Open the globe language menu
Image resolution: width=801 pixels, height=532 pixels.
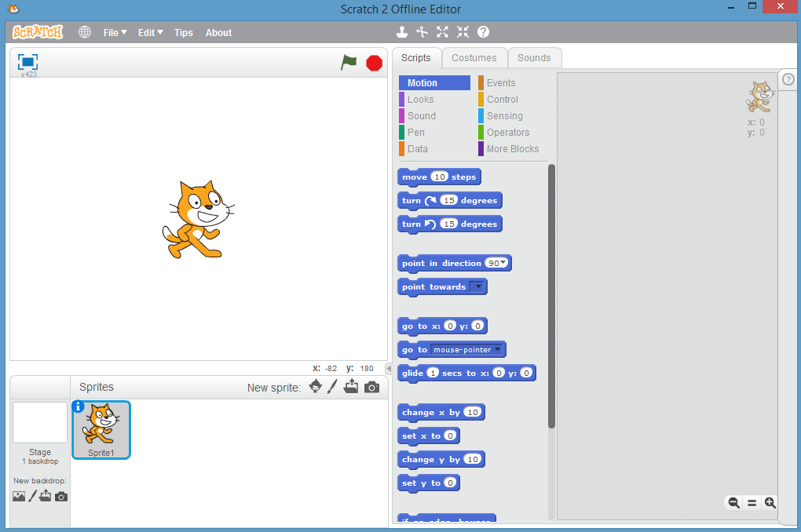pyautogui.click(x=85, y=32)
